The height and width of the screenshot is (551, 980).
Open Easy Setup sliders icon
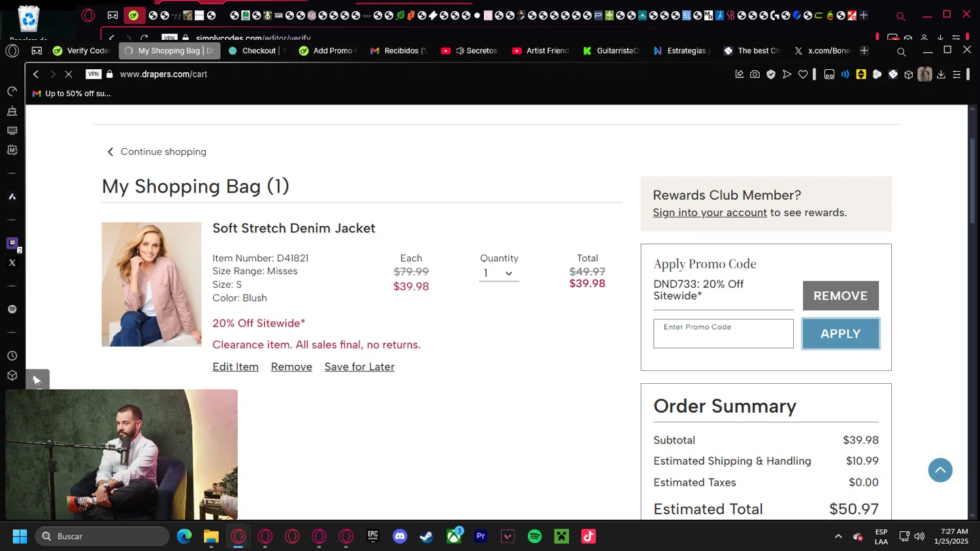point(956,74)
